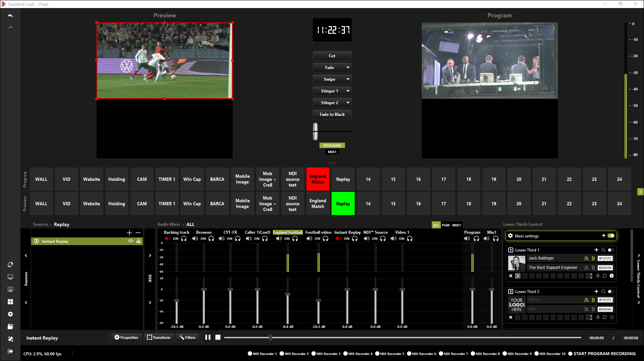Image resolution: width=644 pixels, height=361 pixels.
Task: Expand the Stinger 1 options dropdown
Action: point(348,91)
